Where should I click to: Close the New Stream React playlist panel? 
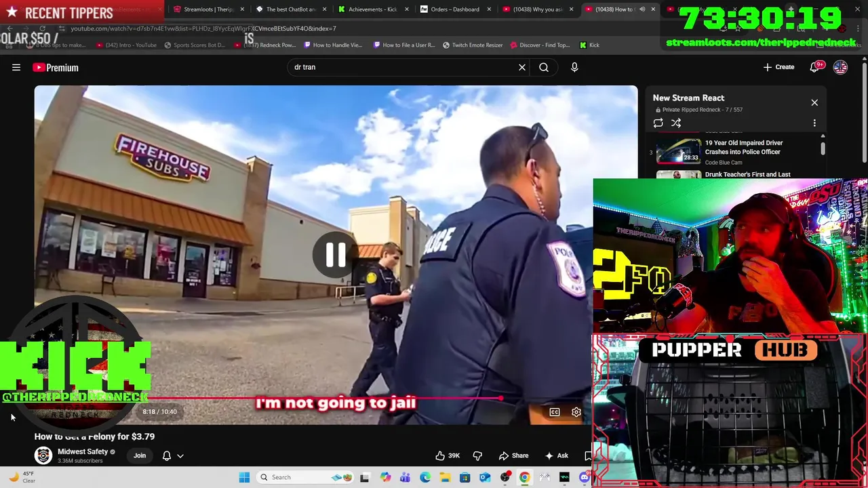coord(814,102)
